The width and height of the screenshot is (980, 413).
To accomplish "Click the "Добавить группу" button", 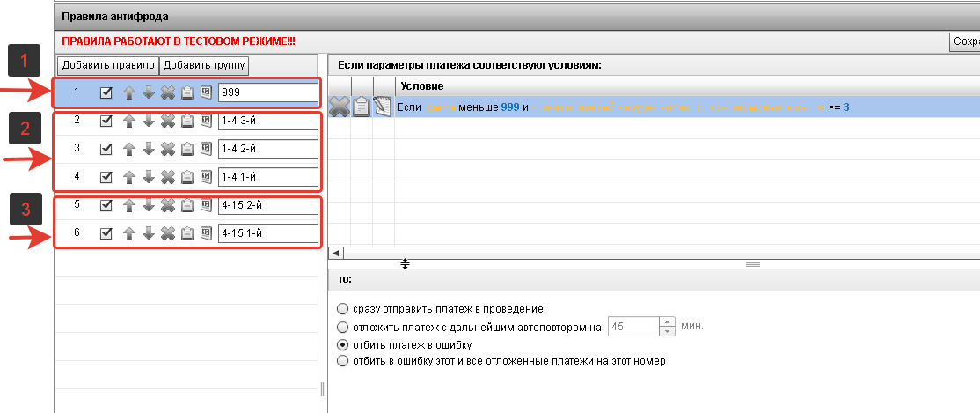I will pos(205,65).
